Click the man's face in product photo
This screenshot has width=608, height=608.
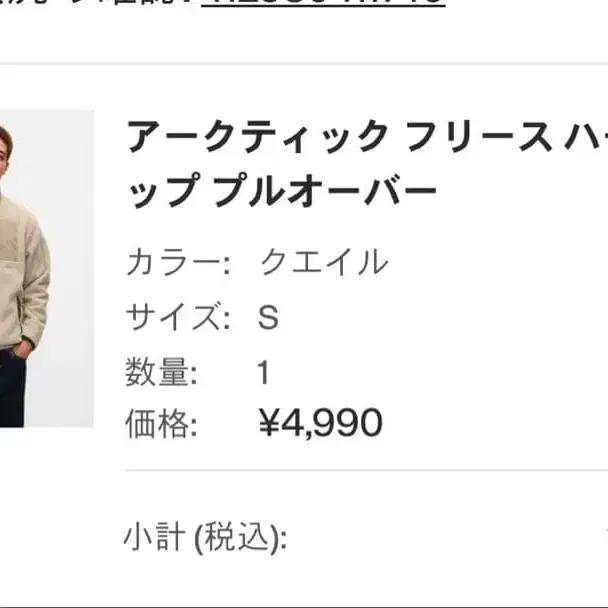tap(5, 149)
